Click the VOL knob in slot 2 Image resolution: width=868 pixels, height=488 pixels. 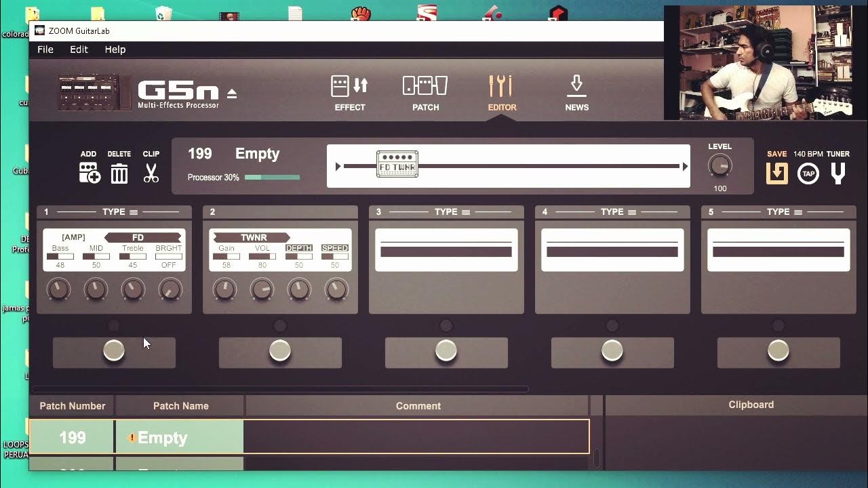click(262, 290)
